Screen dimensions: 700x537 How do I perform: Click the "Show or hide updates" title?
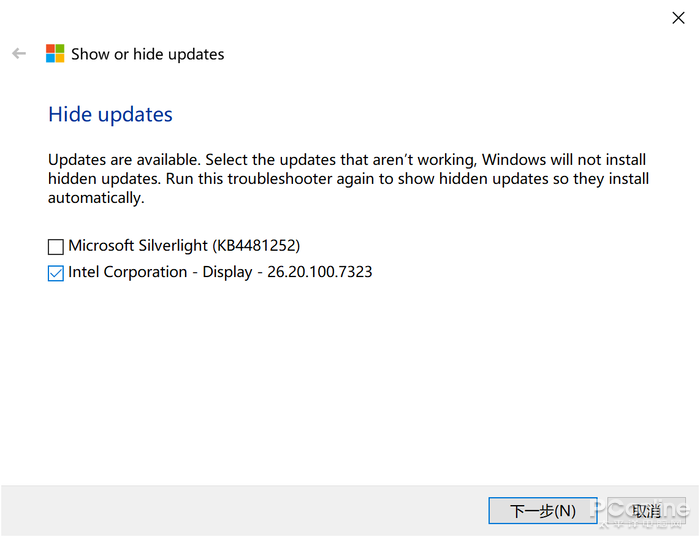tap(148, 54)
